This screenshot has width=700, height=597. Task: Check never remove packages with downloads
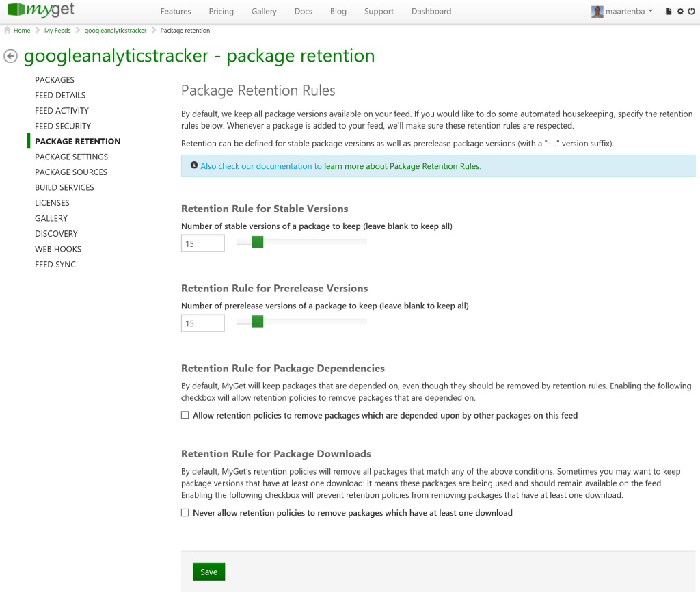(185, 512)
